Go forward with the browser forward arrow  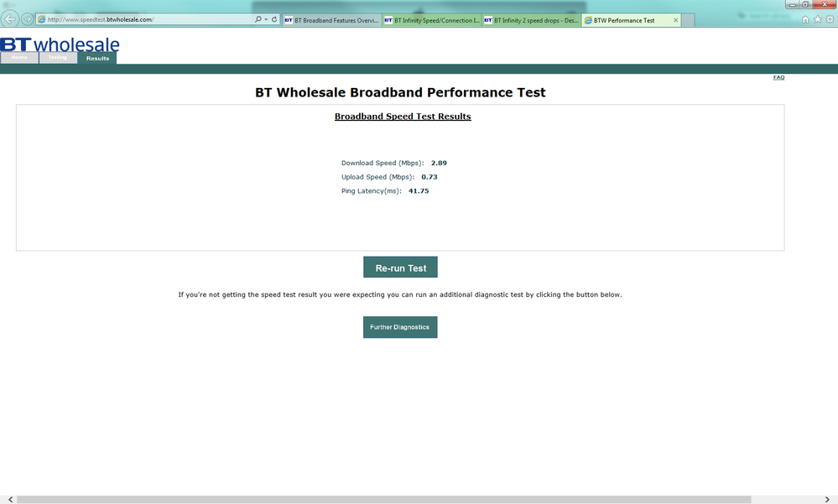coord(27,19)
